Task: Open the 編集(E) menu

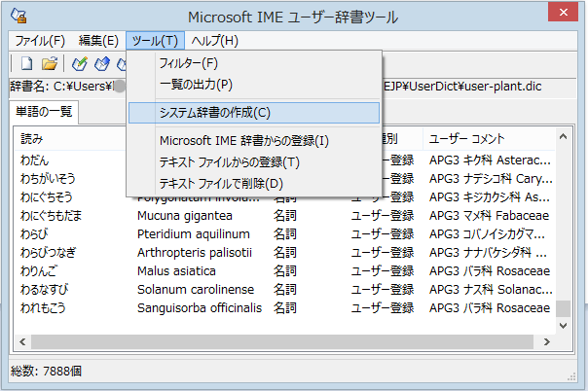Action: tap(98, 41)
